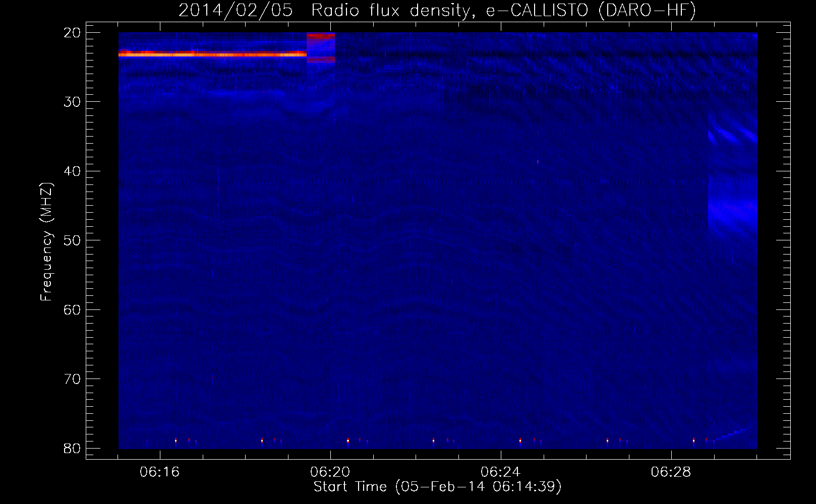Viewport: 816px width, 504px height.
Task: Click the 20 MHz frequency tick label
Action: (73, 33)
